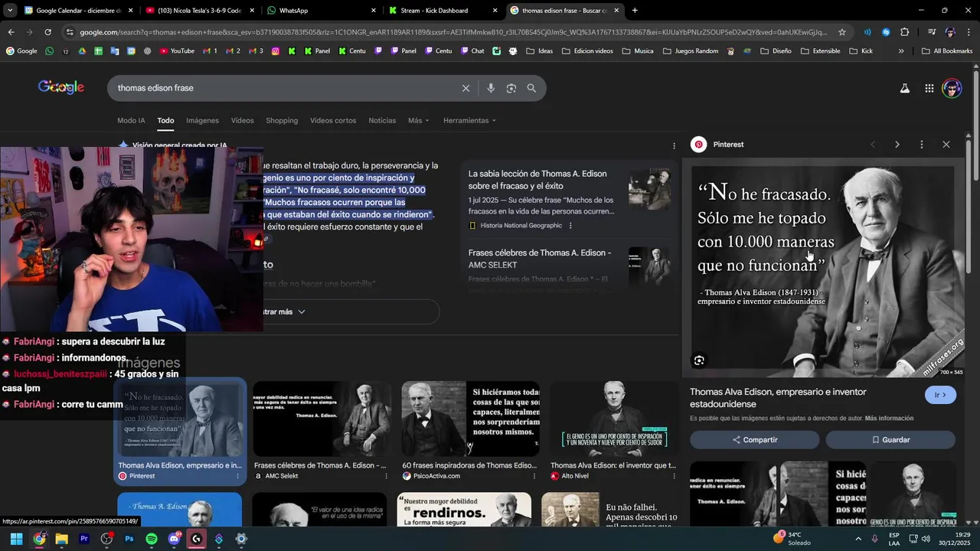Switch to Videos results tab
The height and width of the screenshot is (551, 980).
click(x=242, y=121)
